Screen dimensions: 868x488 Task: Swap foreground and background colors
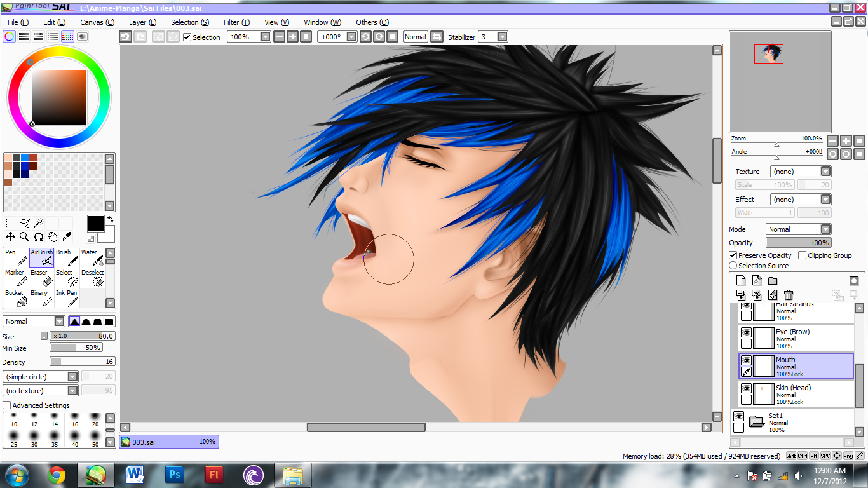click(x=110, y=220)
